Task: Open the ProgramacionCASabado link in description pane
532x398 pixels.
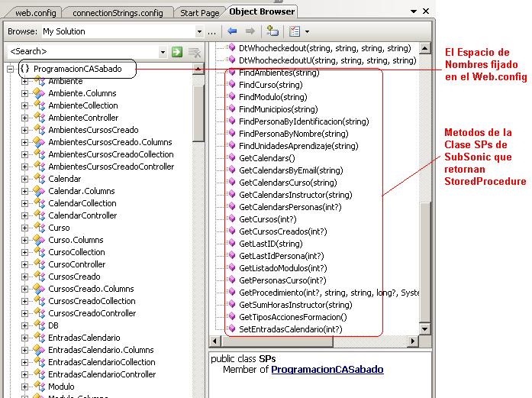Action: [327, 370]
